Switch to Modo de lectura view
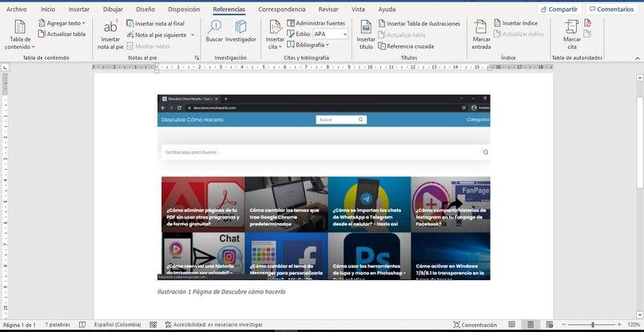Viewport: 644px width, 332px height. (511, 325)
